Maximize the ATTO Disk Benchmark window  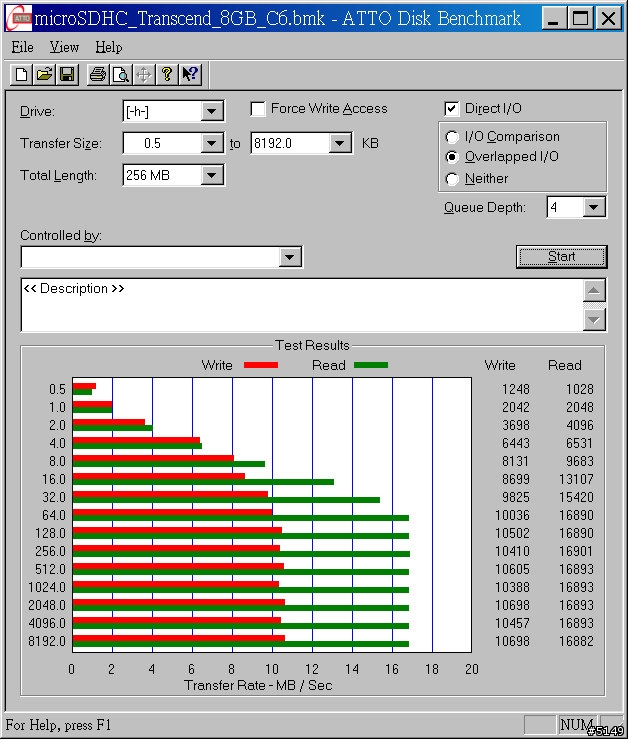[580, 18]
